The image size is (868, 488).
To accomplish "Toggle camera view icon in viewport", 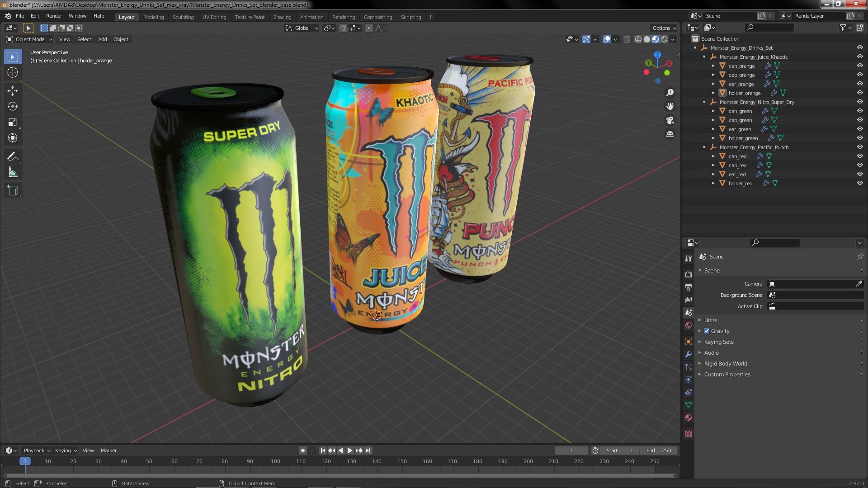I will [670, 120].
